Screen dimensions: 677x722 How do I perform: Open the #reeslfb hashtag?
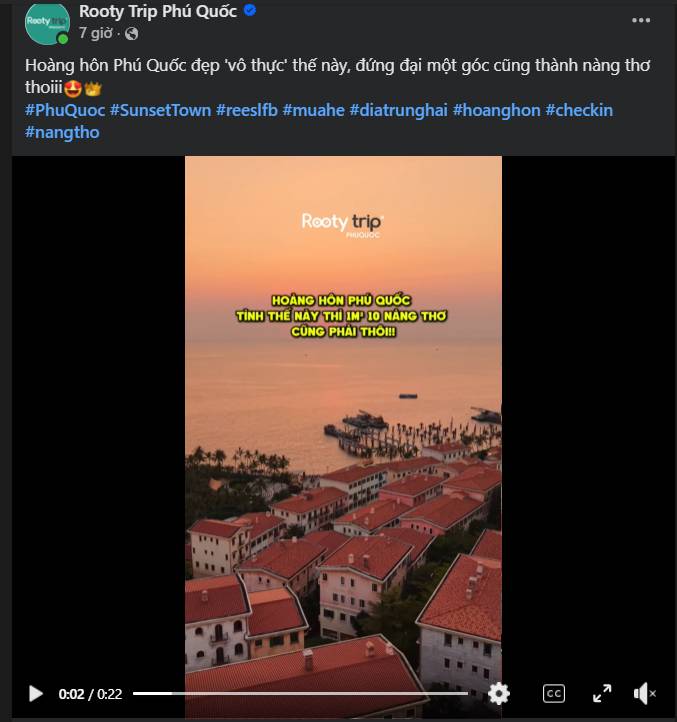(247, 111)
